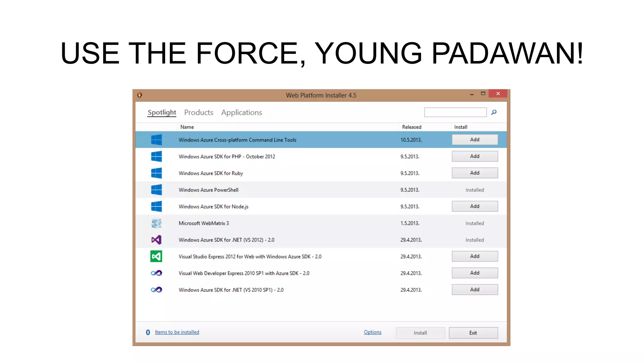Click Installed status for Windows Azure PowerShell

(475, 190)
